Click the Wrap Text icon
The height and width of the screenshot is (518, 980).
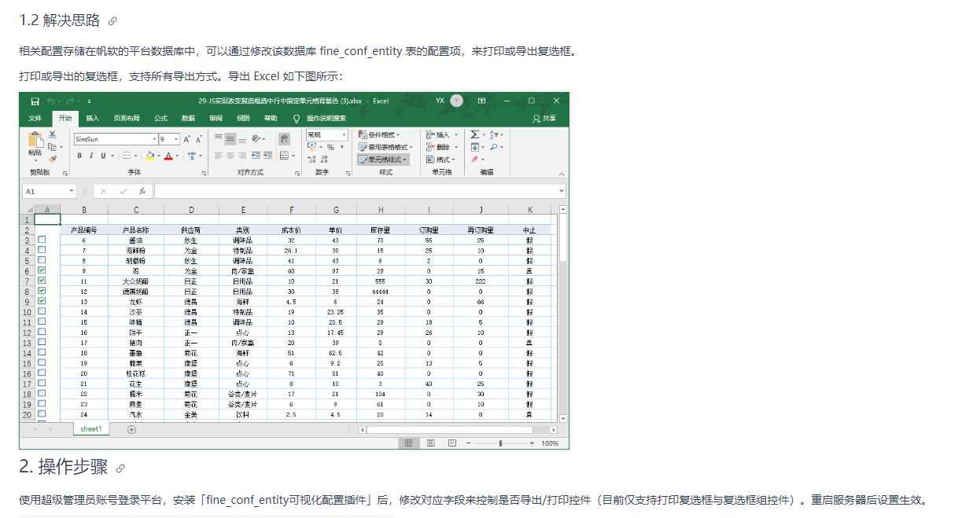click(285, 139)
